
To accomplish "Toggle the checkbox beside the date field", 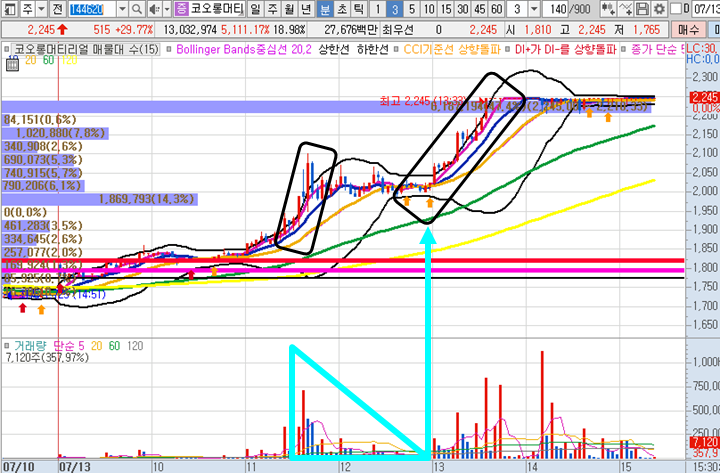I will pos(676,9).
